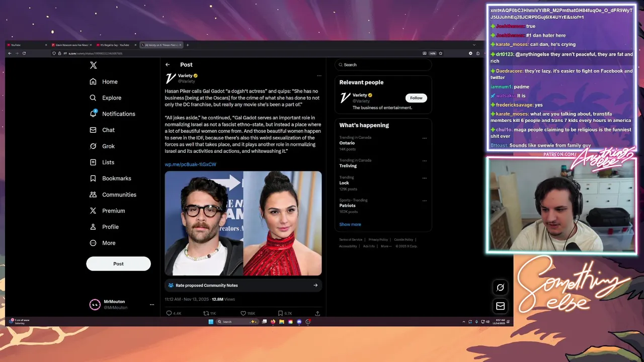Open Notifications with the bell icon
The width and height of the screenshot is (644, 362).
tap(112, 114)
